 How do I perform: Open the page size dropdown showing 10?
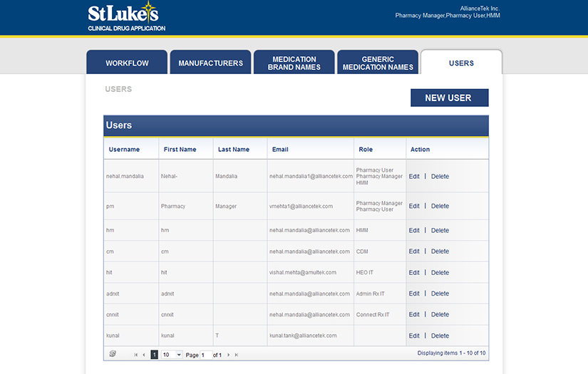coord(172,355)
